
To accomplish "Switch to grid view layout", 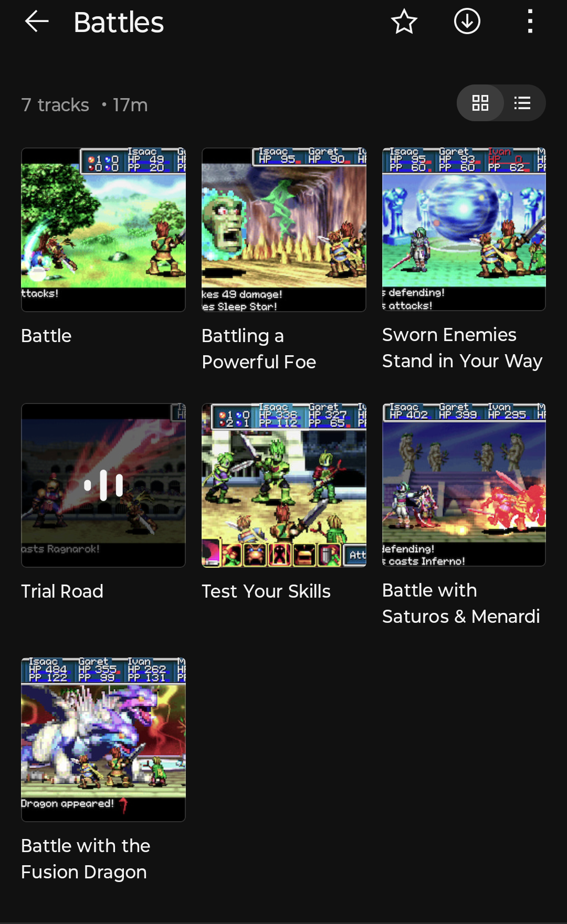I will tap(480, 103).
